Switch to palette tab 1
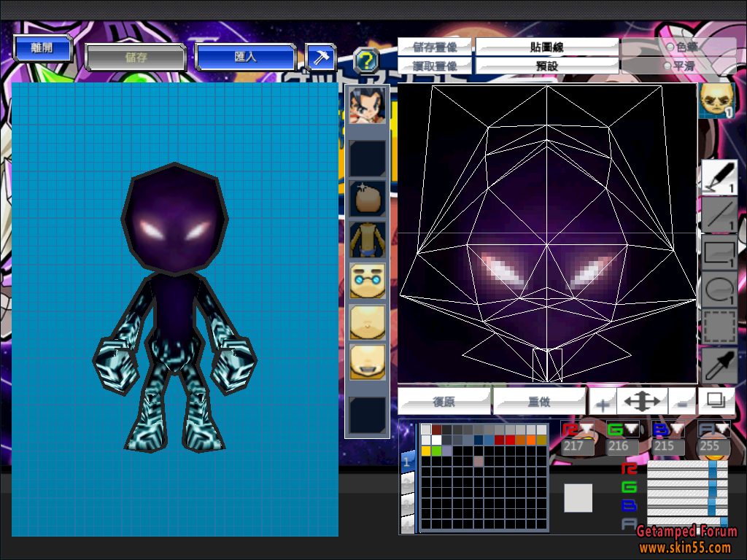 (x=407, y=462)
